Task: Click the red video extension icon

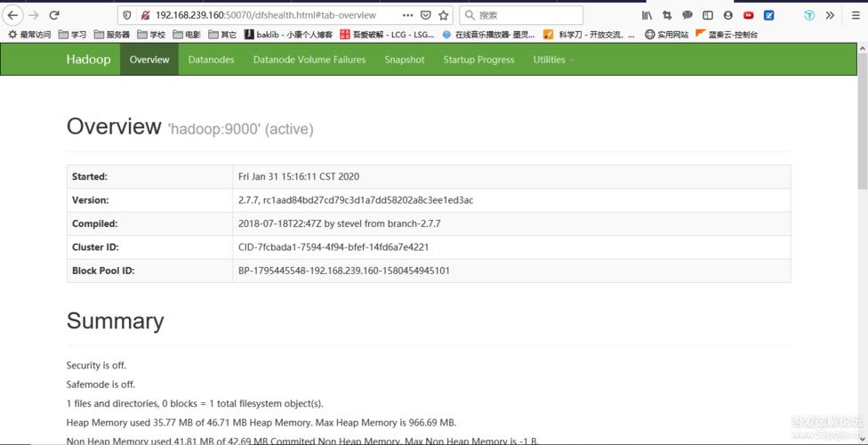Action: click(x=749, y=15)
